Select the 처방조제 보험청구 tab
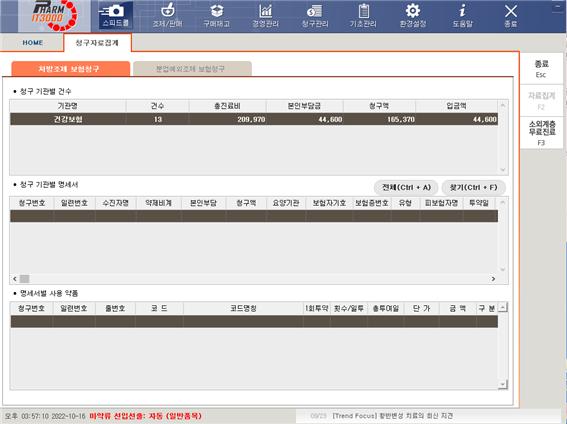 point(71,69)
